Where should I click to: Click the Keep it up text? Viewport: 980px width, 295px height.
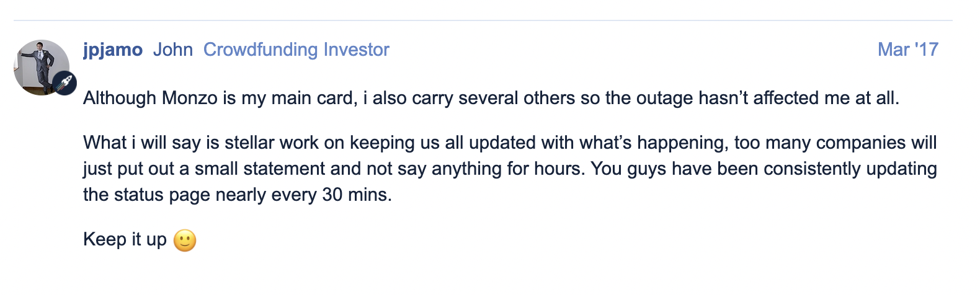[x=125, y=239]
